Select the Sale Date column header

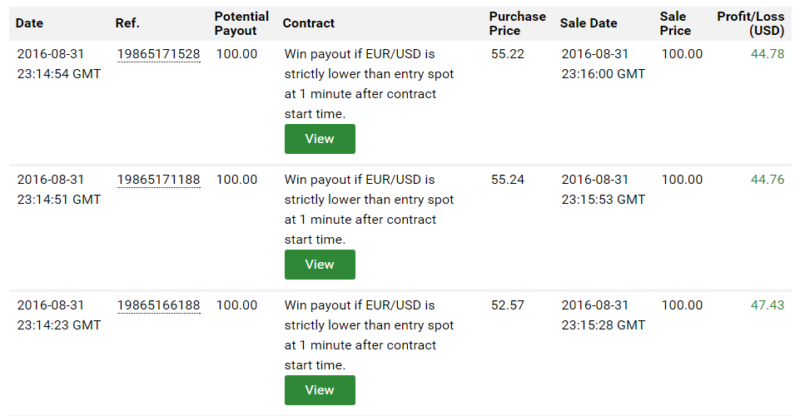[x=588, y=23]
